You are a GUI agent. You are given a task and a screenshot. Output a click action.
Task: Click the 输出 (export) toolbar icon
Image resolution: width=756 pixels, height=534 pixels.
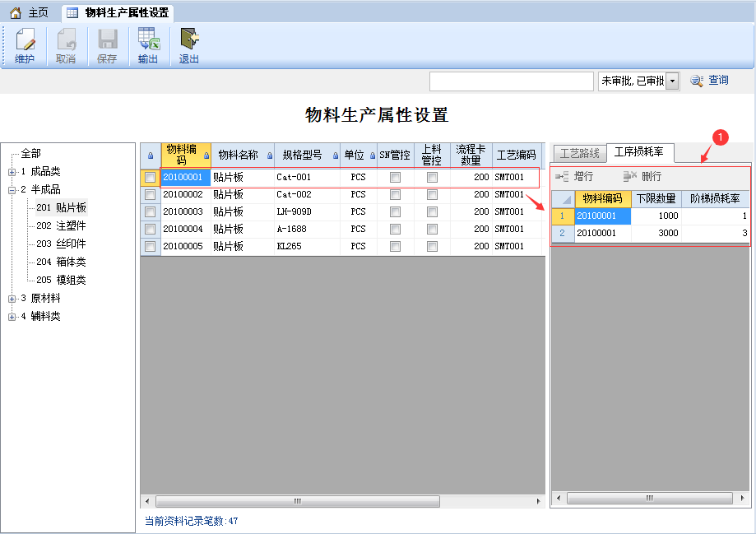tap(148, 39)
